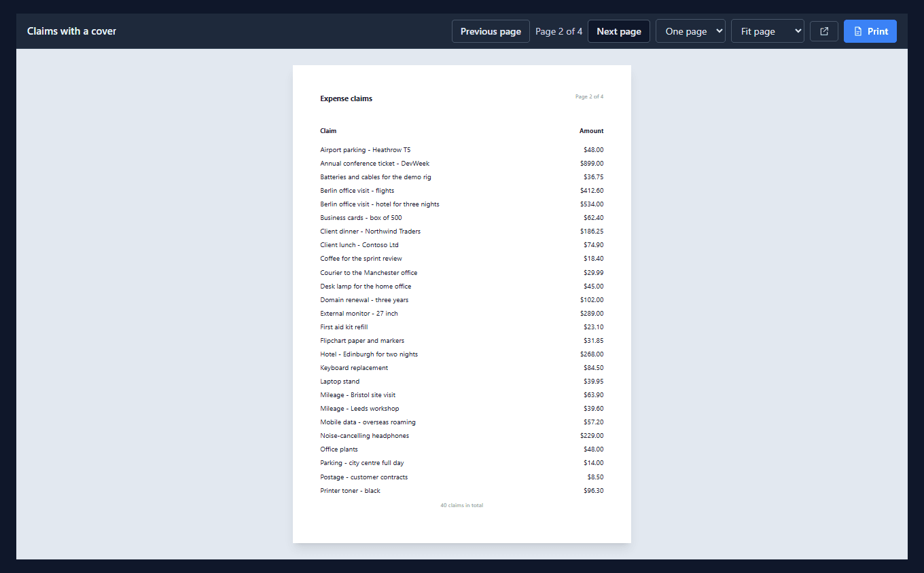Click the $29.99 amount
924x573 pixels.
coord(593,273)
